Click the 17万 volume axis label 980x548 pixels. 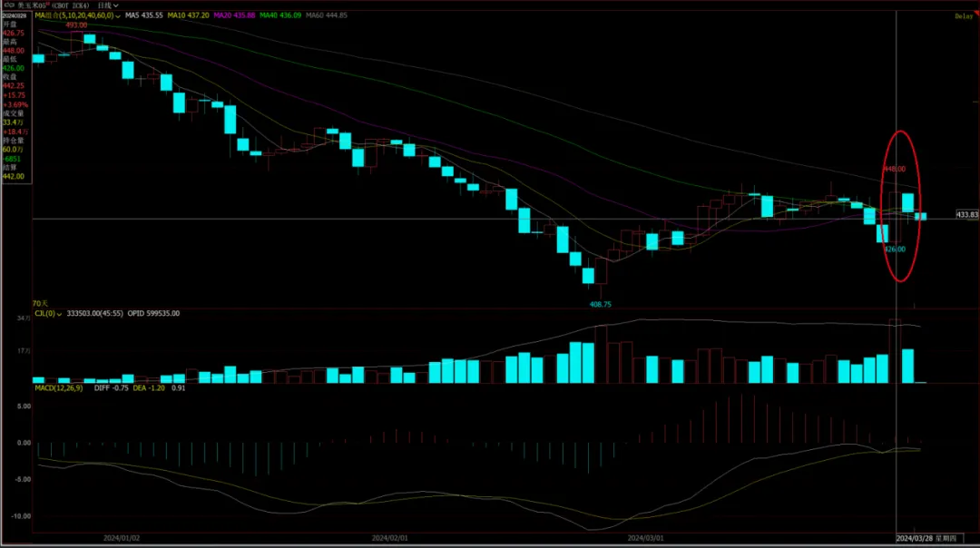(x=24, y=351)
